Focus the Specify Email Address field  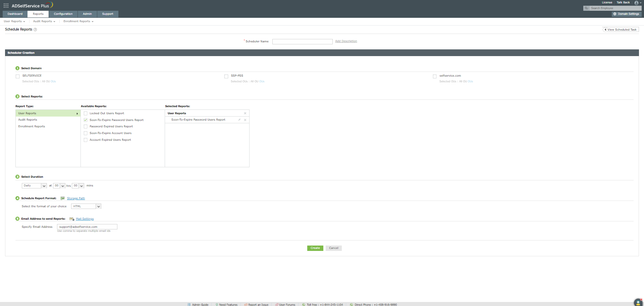(x=87, y=227)
